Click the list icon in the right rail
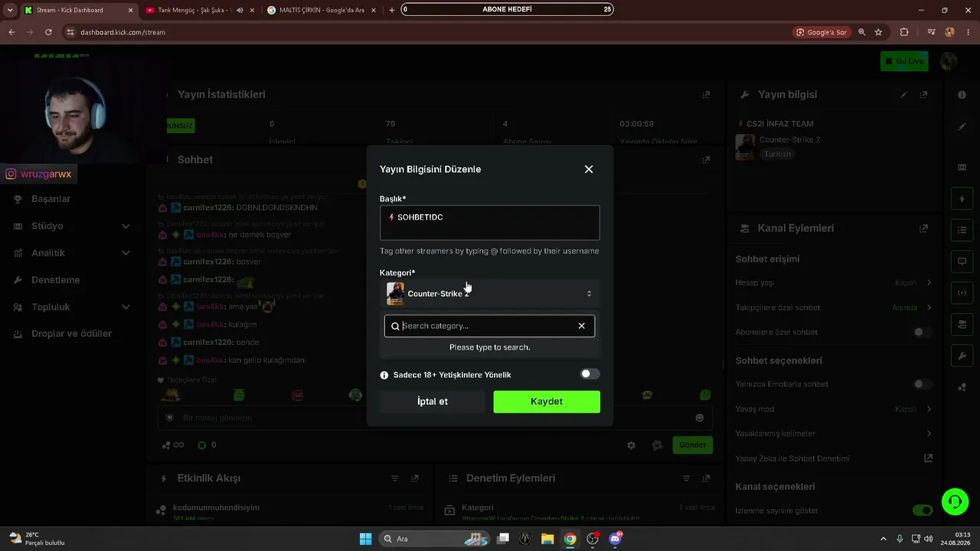This screenshot has width=980, height=551. click(962, 230)
